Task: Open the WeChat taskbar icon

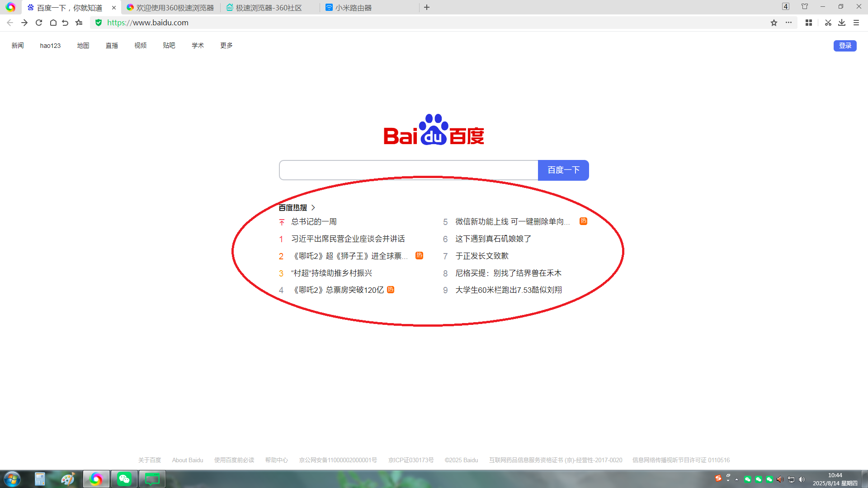Action: tap(124, 479)
